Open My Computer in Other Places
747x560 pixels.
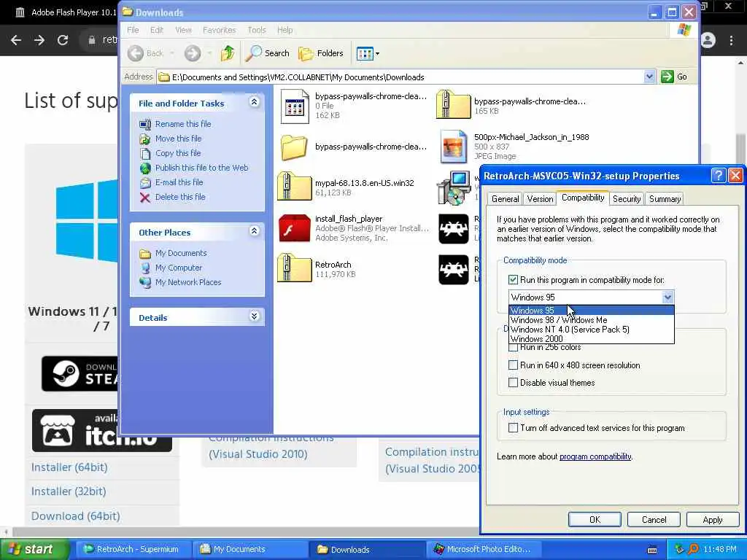pyautogui.click(x=179, y=268)
